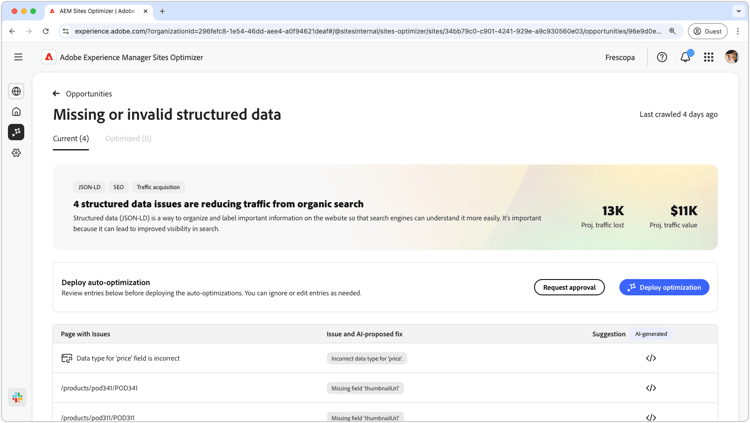This screenshot has width=750, height=423.
Task: Reload the browser page
Action: coord(45,31)
